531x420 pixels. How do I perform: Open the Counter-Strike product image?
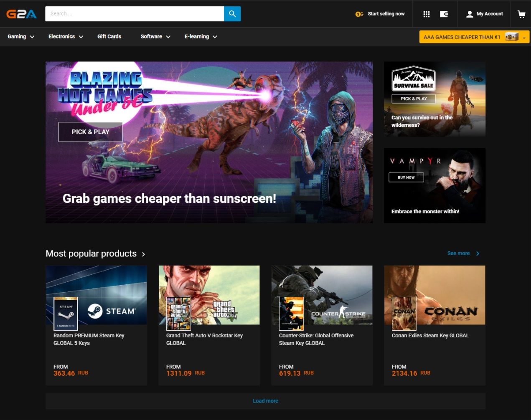pyautogui.click(x=322, y=295)
